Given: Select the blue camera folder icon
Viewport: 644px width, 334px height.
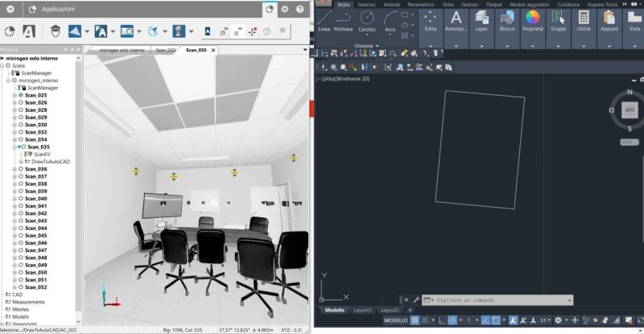Looking at the screenshot, I should (126, 31).
